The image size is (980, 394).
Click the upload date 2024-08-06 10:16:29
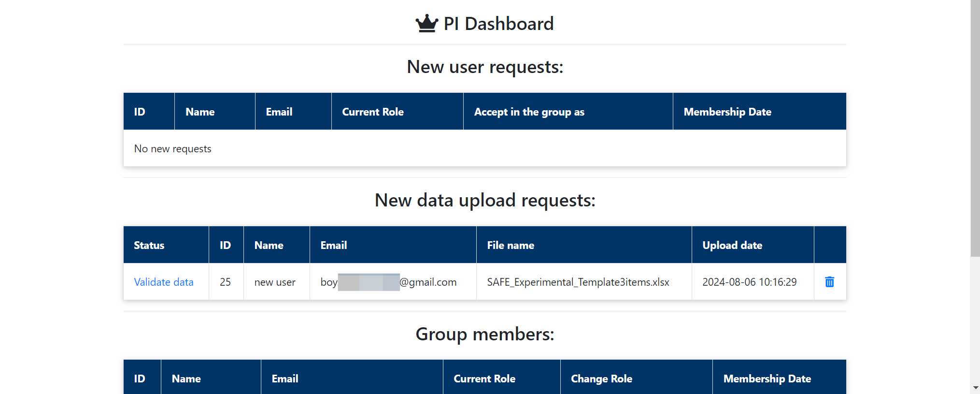pos(750,282)
